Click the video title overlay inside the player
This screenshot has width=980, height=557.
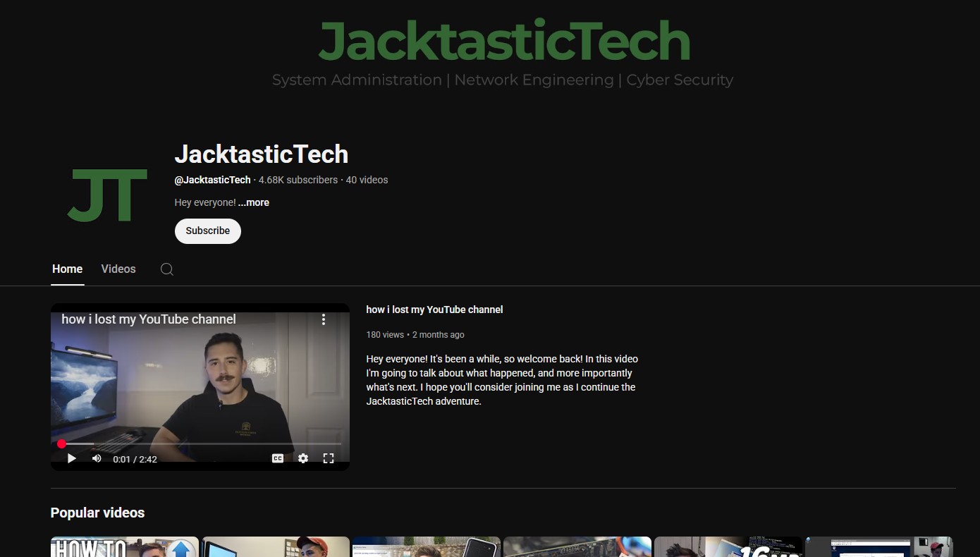pyautogui.click(x=149, y=319)
